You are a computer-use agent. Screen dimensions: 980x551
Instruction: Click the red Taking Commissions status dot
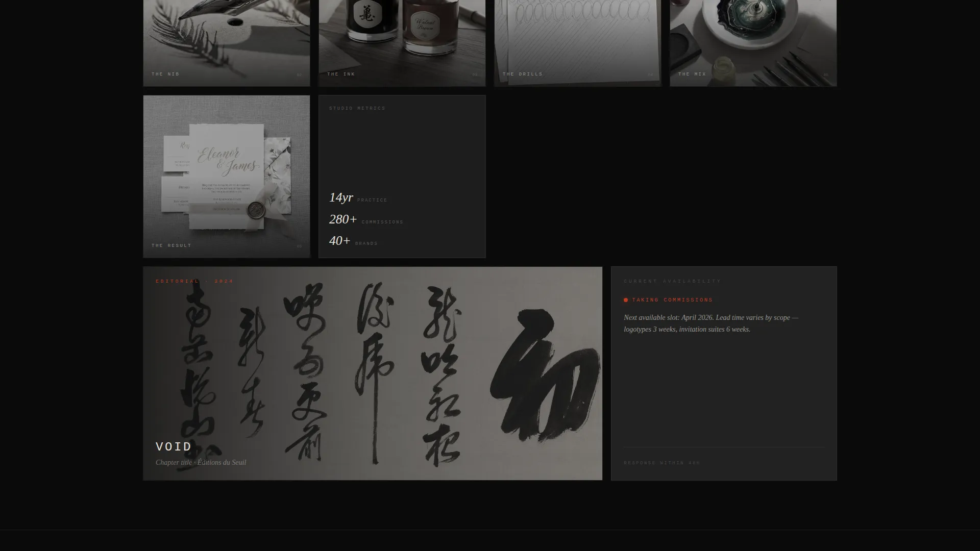click(626, 300)
